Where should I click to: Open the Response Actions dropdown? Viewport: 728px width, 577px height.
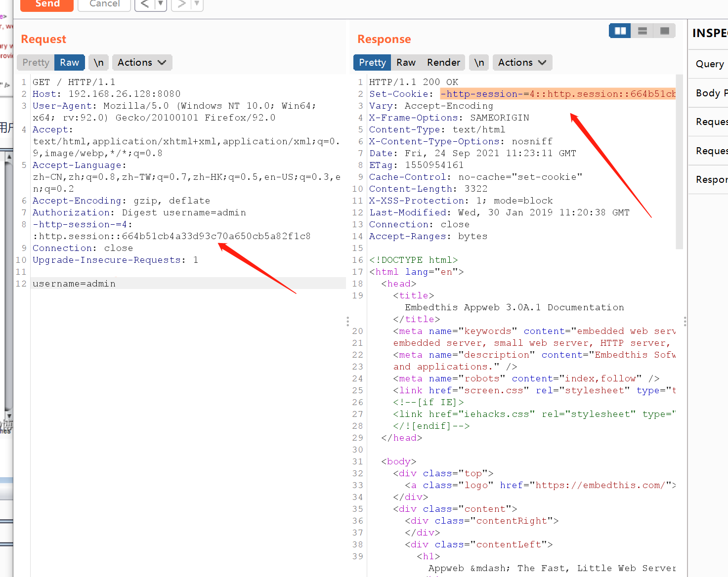tap(522, 63)
